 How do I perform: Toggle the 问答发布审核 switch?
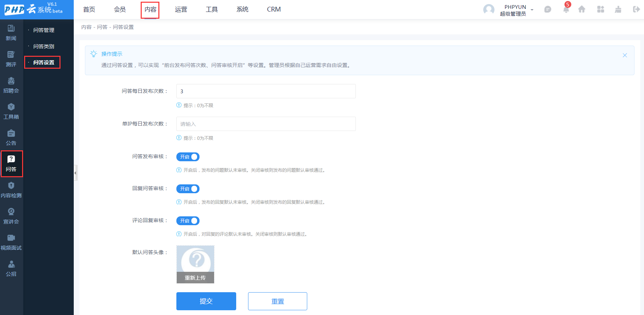(x=188, y=157)
